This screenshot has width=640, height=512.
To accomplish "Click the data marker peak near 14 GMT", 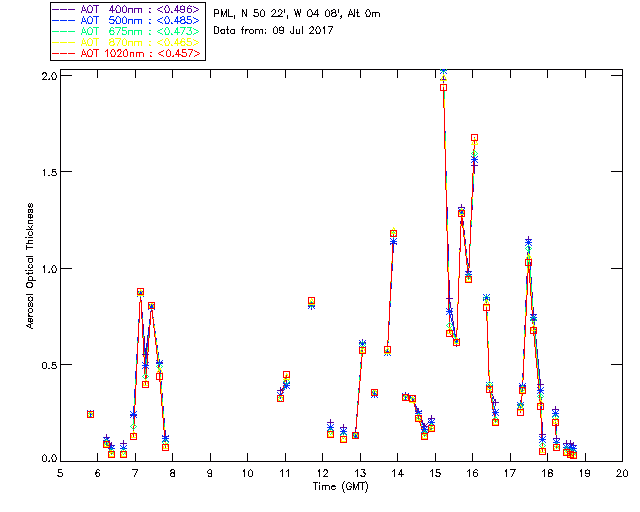I will pos(393,234).
